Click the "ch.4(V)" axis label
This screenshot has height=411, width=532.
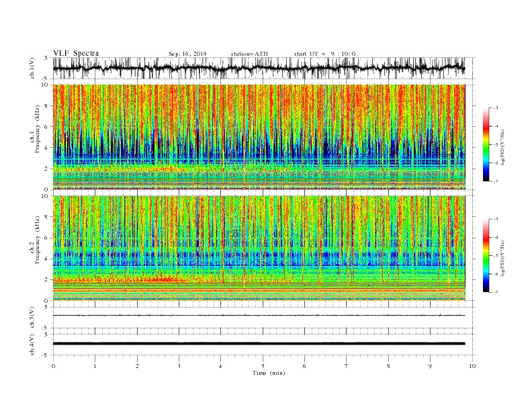(x=32, y=345)
